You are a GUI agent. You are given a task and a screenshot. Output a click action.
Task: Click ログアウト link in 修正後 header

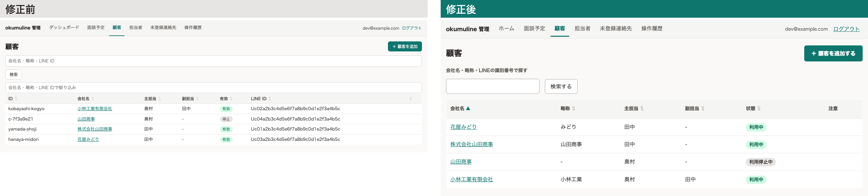(x=846, y=29)
